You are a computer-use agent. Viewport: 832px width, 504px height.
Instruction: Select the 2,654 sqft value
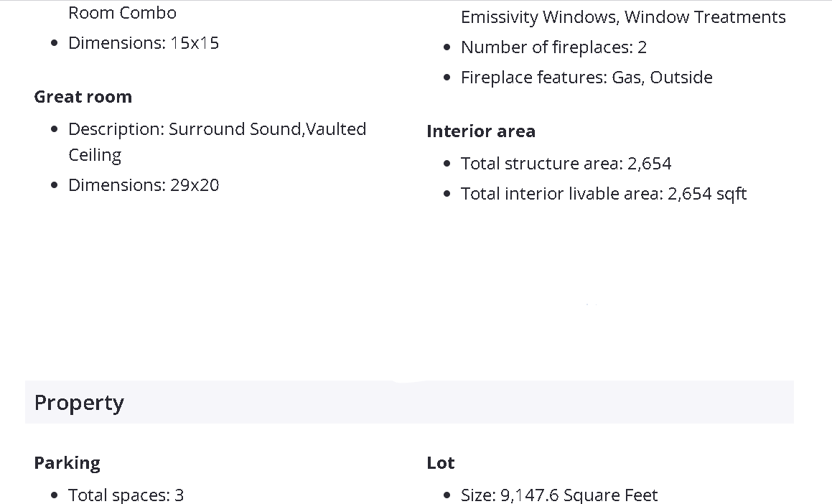coord(707,194)
